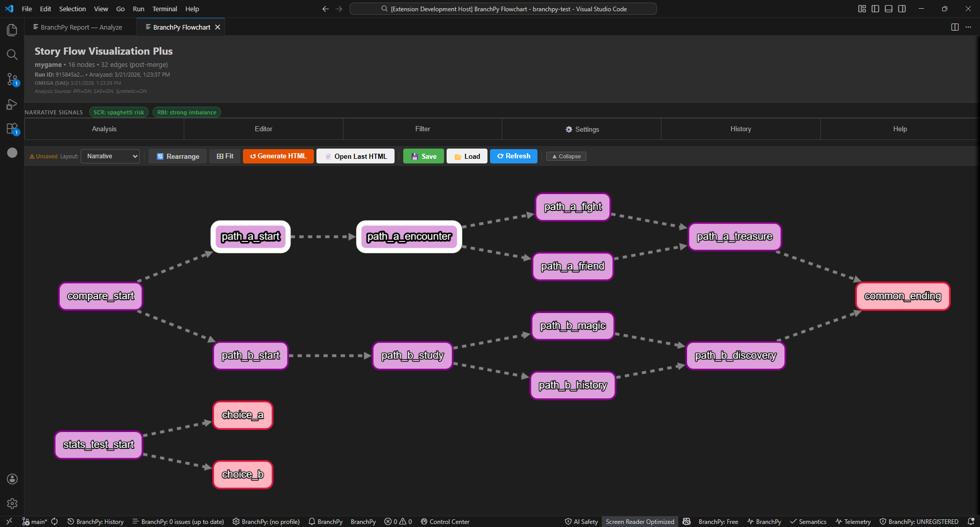Image resolution: width=980 pixels, height=527 pixels.
Task: Open the Explorer view in activity bar
Action: (12, 30)
